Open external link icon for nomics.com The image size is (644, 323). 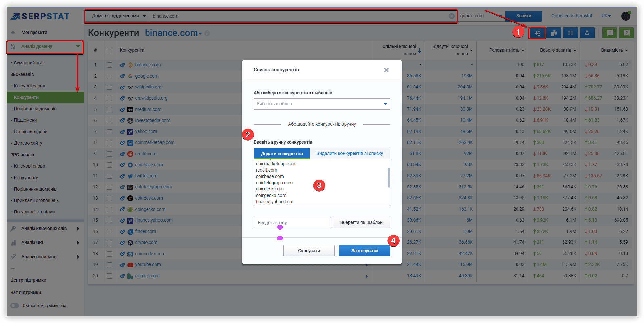(x=122, y=276)
